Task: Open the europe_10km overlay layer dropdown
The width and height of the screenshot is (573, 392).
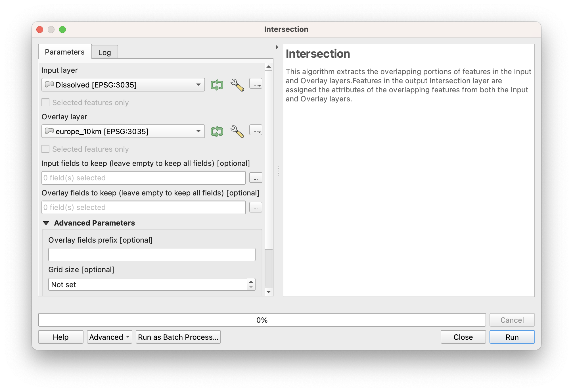Action: coord(123,131)
